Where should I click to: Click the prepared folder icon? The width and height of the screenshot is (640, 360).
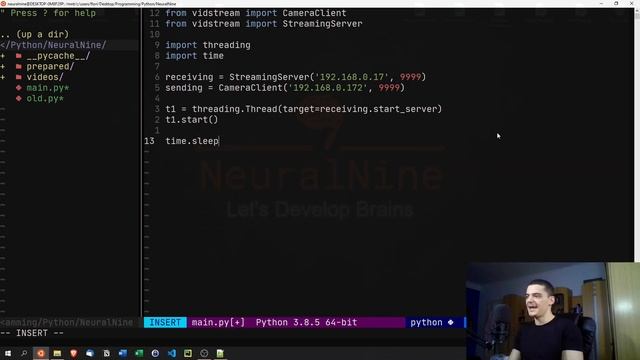click(x=19, y=67)
